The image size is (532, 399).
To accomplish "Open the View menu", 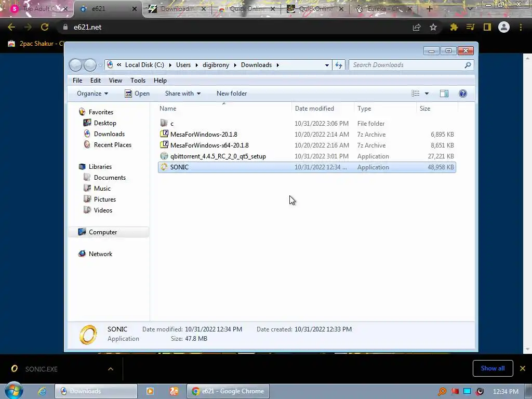I will (x=115, y=81).
